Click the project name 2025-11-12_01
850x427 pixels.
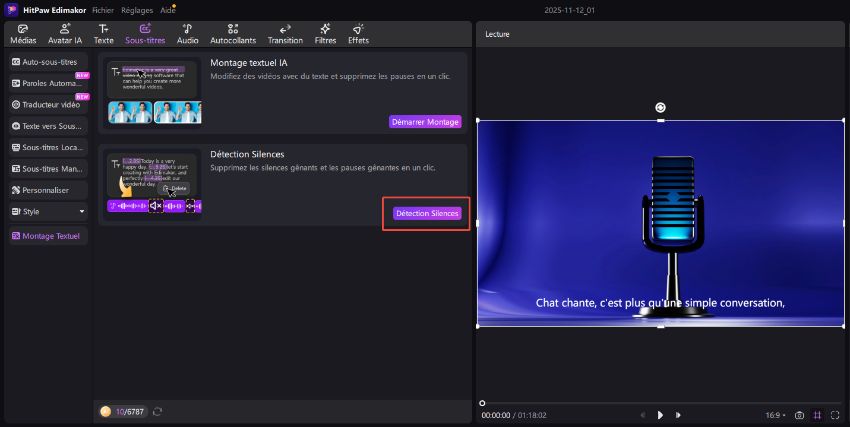(569, 10)
